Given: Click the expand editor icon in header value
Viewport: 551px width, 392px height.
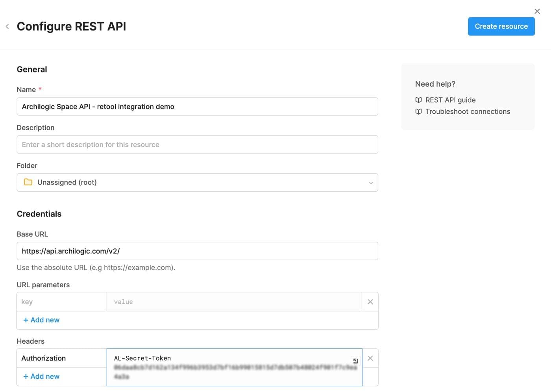Looking at the screenshot, I should coord(355,361).
